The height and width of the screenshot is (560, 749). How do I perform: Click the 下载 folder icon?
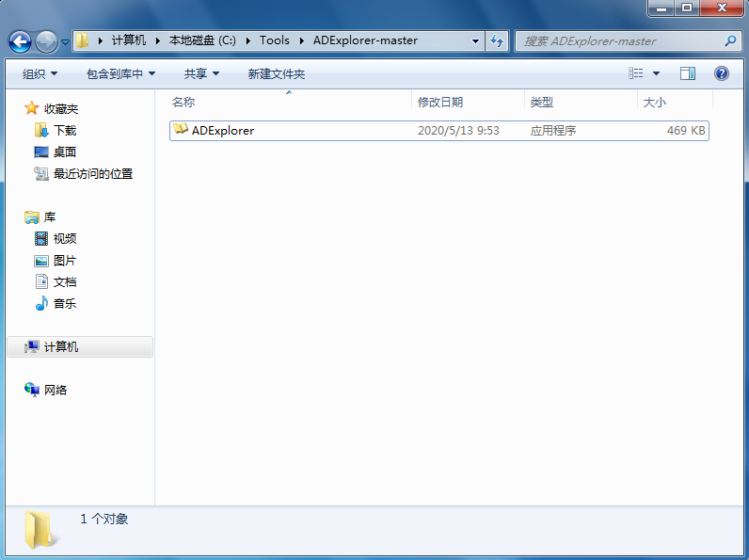pos(41,130)
